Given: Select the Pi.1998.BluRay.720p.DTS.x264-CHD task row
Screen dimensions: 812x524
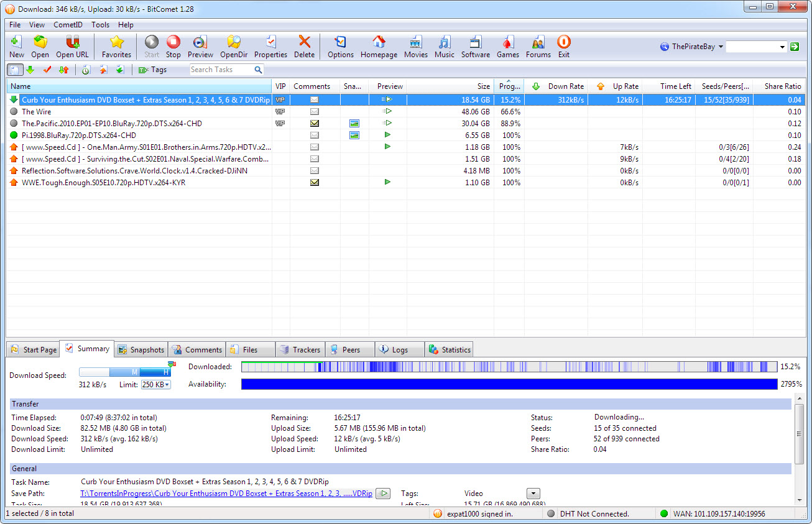Looking at the screenshot, I should [x=406, y=135].
